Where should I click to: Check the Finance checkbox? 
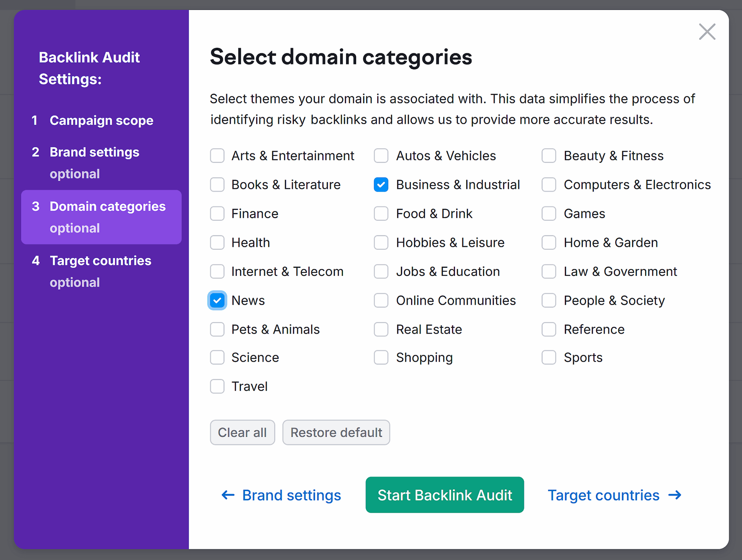pos(217,214)
